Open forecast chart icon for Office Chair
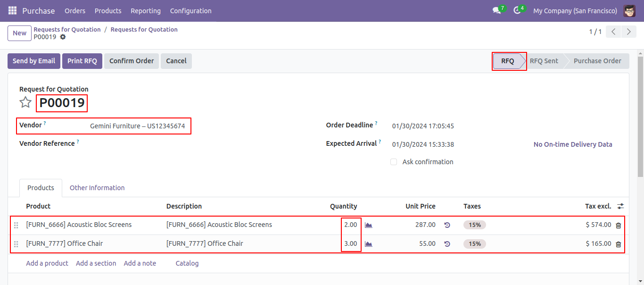644x285 pixels. (x=369, y=244)
